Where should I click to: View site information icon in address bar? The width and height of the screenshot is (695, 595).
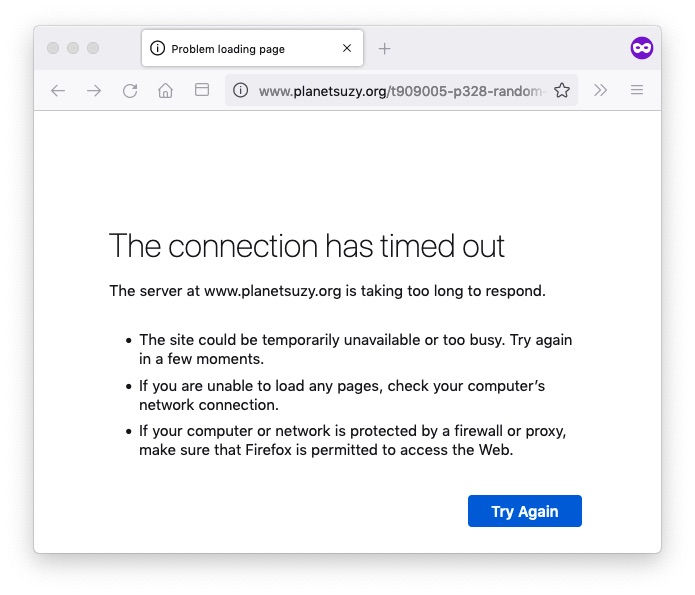point(240,90)
